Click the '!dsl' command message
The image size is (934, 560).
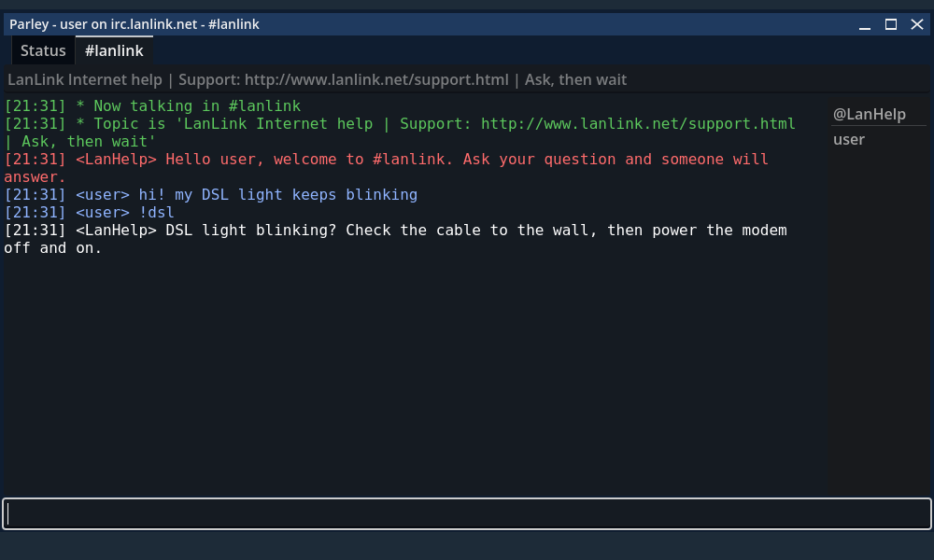[90, 213]
